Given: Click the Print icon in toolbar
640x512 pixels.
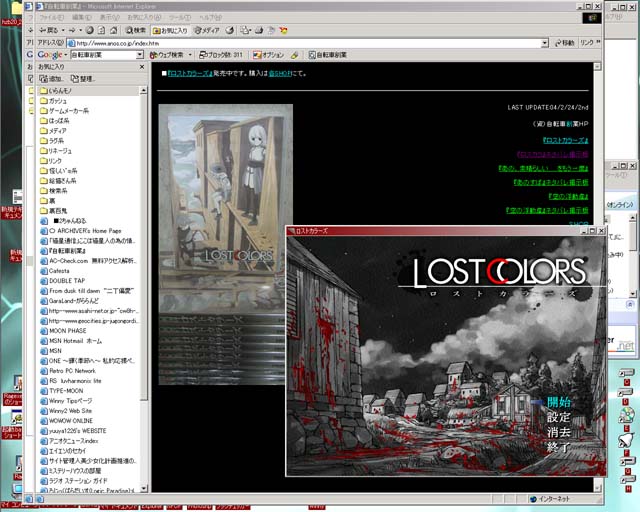Looking at the screenshot, I should (x=259, y=30).
